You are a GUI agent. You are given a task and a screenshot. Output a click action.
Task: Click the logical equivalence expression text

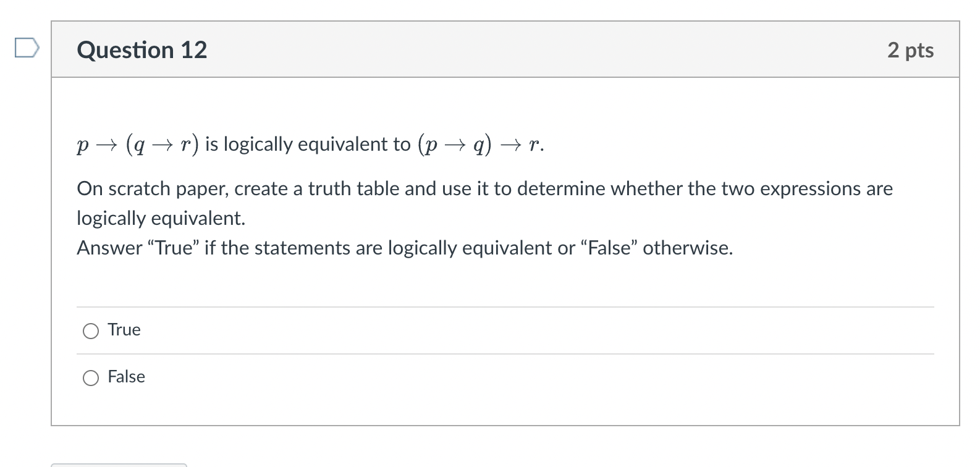pyautogui.click(x=308, y=144)
